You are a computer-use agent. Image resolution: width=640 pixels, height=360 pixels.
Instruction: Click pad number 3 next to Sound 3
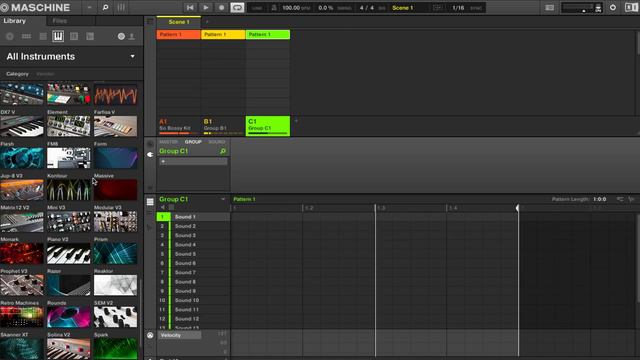click(x=162, y=236)
